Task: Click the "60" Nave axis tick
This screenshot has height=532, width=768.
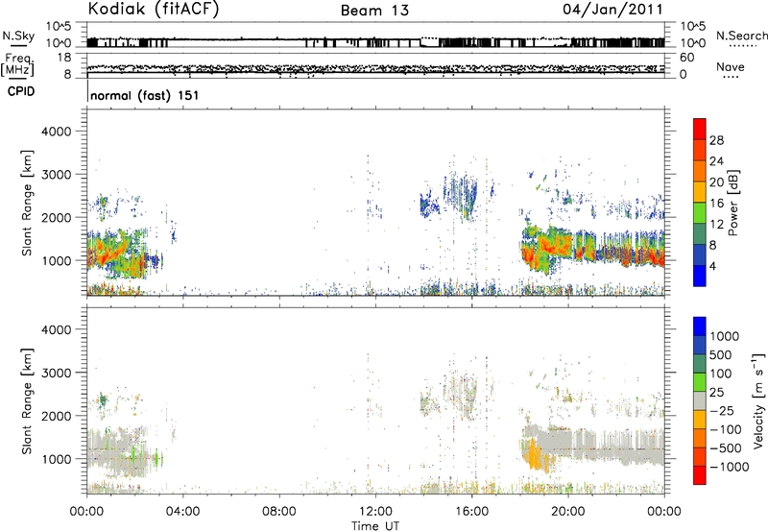Action: [686, 58]
